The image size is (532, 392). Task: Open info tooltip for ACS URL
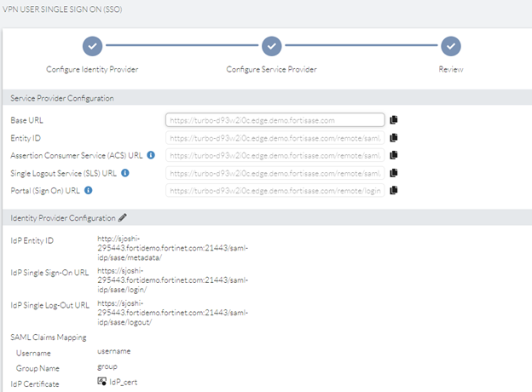click(151, 155)
